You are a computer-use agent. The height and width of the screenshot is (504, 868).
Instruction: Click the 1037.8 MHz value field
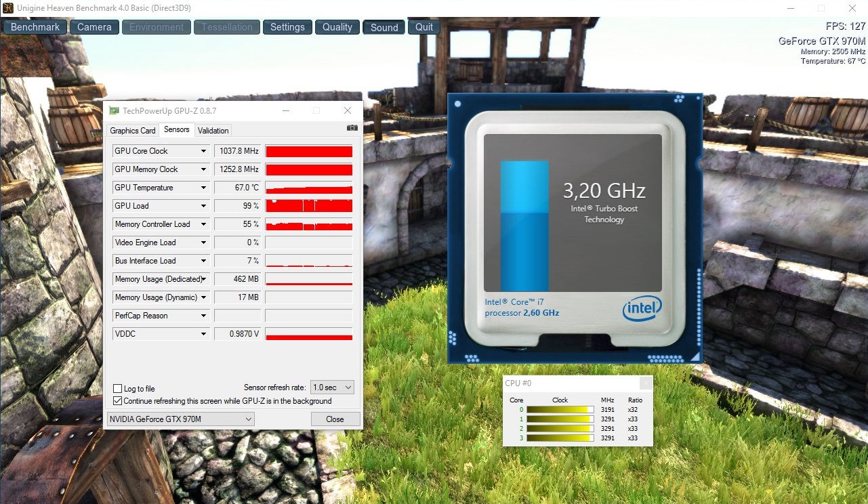[237, 151]
